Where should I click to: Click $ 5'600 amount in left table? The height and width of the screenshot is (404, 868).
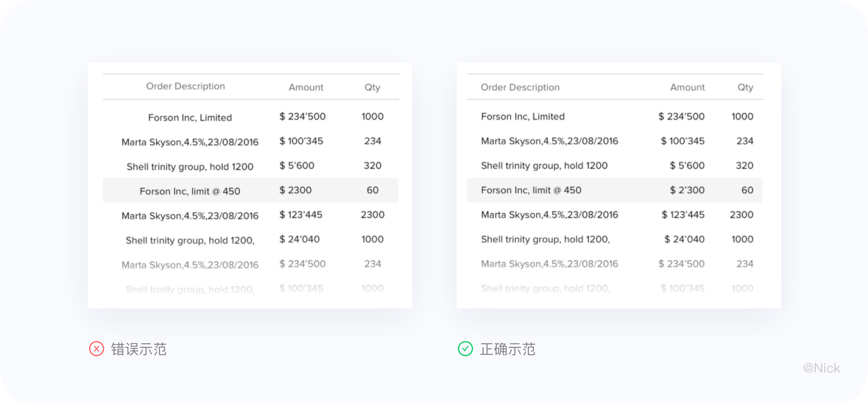coord(297,165)
